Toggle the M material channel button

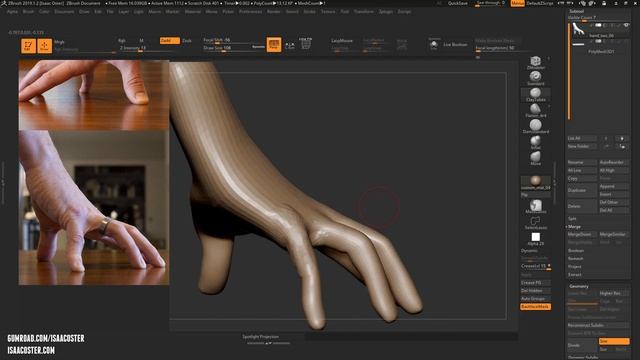[141, 40]
